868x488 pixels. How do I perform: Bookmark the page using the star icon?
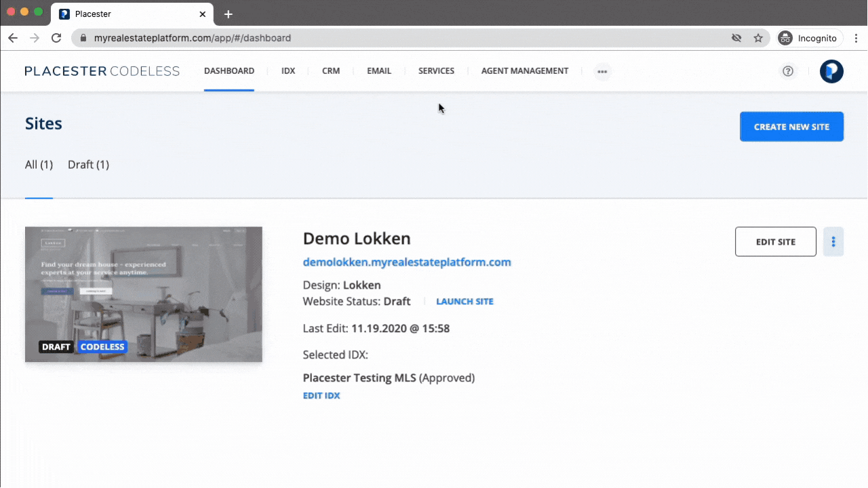click(758, 38)
